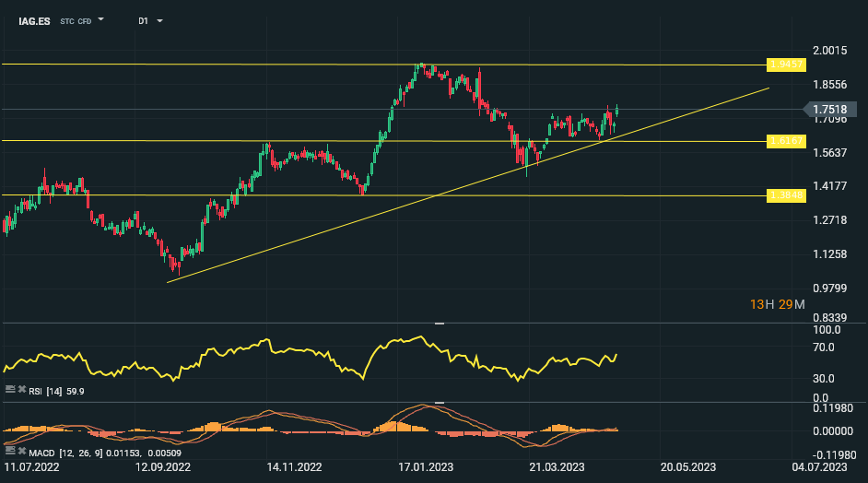The width and height of the screenshot is (868, 483).
Task: Click the 04.07.2023 date on time axis
Action: tap(819, 467)
